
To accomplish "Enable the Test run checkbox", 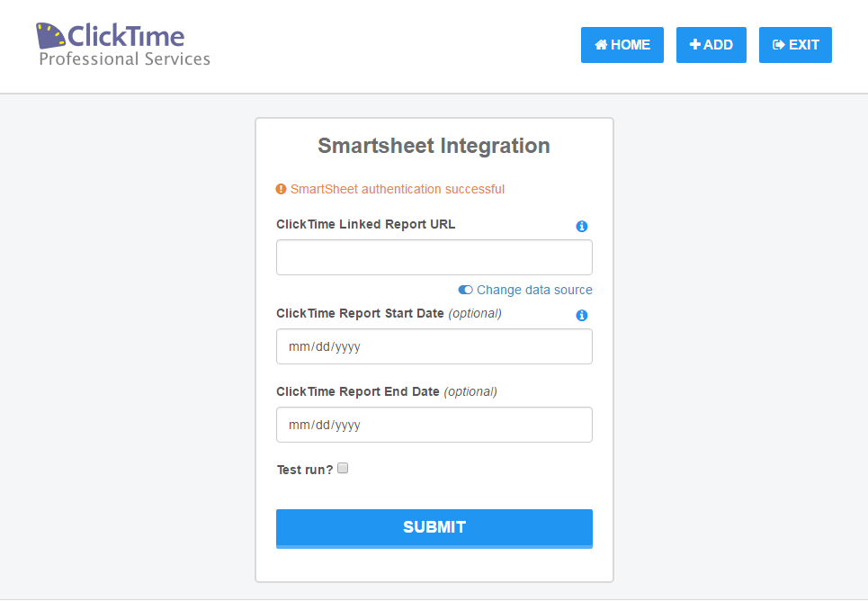I will pyautogui.click(x=343, y=468).
